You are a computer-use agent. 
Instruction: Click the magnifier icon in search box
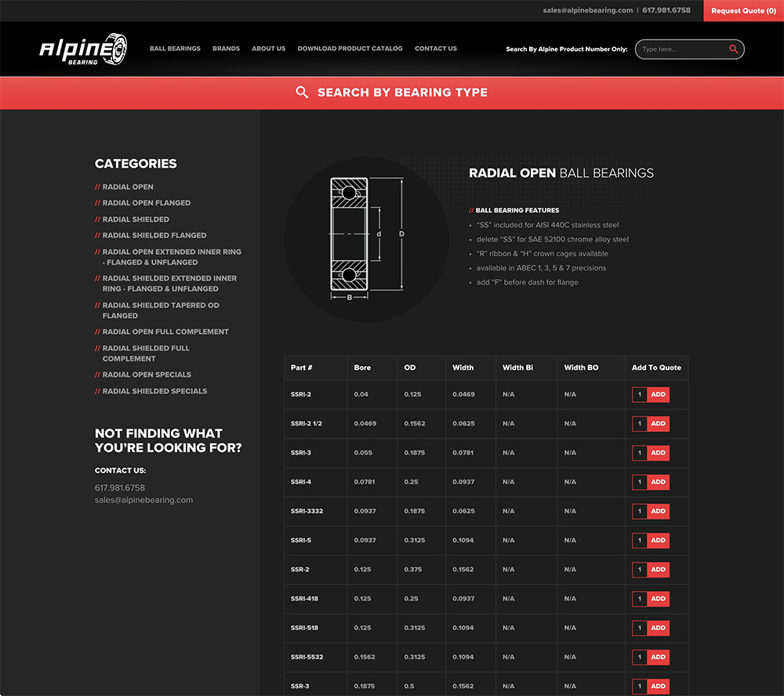(733, 49)
